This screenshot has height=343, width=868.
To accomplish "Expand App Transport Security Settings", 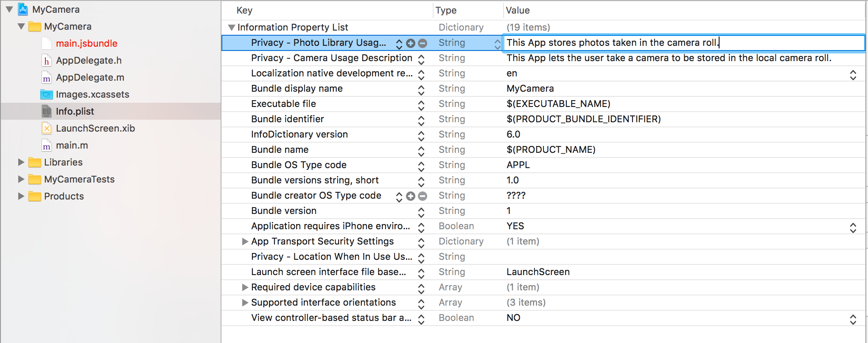I will pos(245,242).
